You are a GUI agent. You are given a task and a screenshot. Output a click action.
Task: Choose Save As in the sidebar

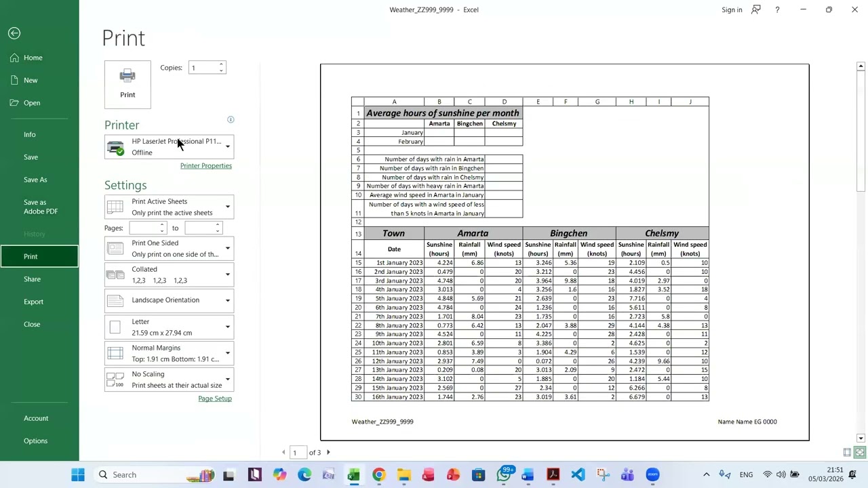[x=39, y=180]
